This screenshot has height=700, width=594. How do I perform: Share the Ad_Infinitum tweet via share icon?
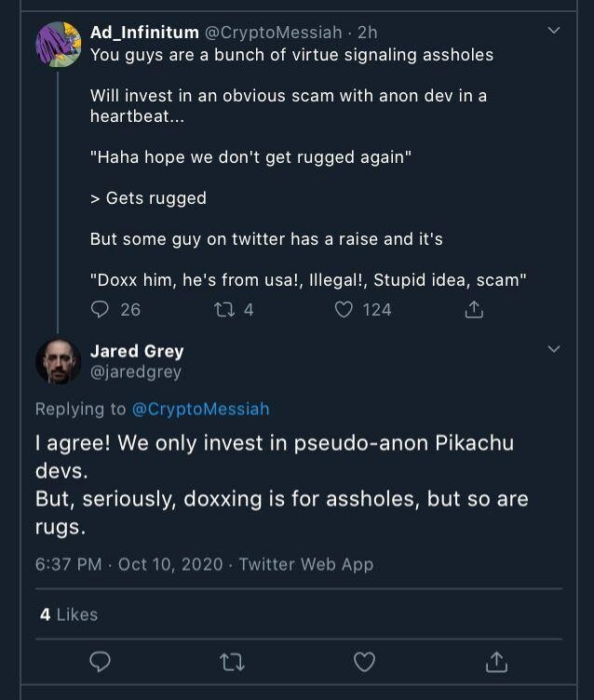click(x=474, y=309)
